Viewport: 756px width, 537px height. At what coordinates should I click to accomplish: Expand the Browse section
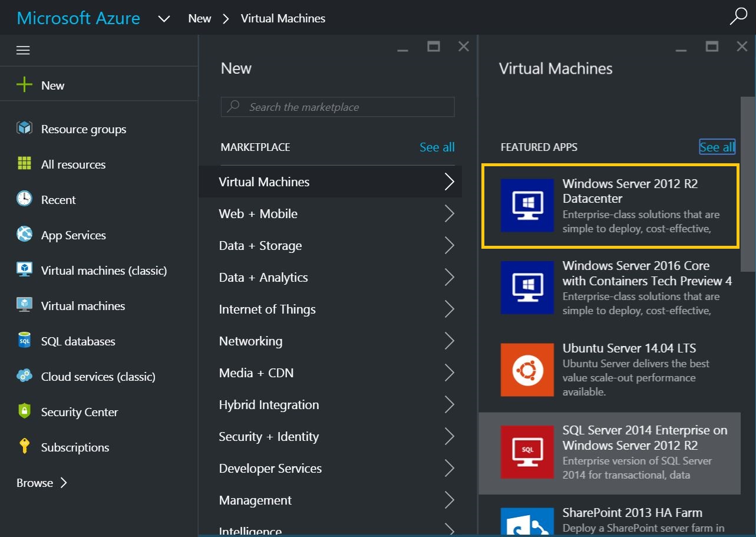tap(41, 482)
